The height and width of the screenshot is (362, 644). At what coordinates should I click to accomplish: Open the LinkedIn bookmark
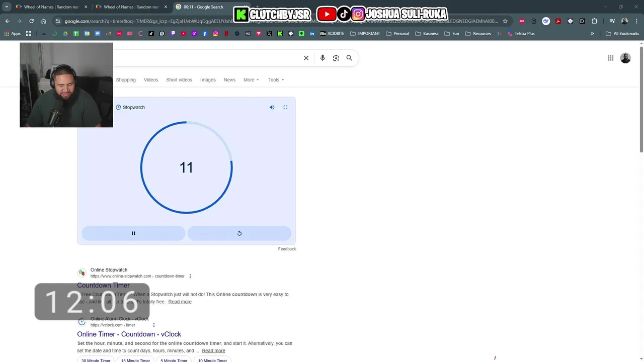click(312, 34)
